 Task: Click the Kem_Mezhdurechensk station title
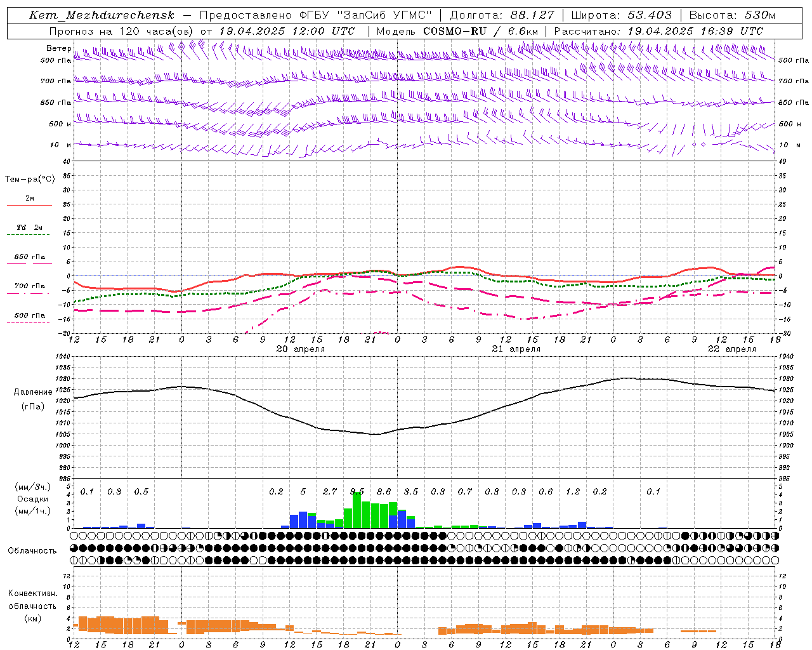click(x=101, y=15)
